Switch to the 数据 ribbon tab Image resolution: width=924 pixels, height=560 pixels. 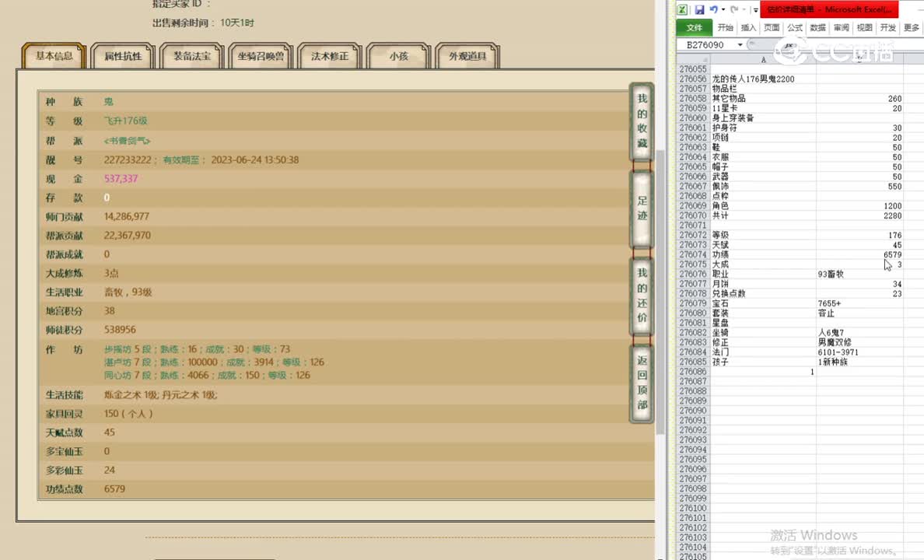[x=818, y=28]
